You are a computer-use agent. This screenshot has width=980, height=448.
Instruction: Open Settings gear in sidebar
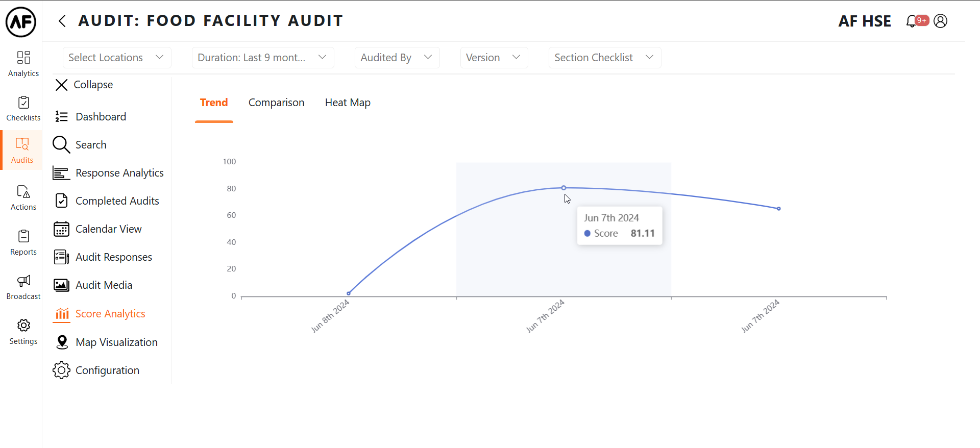(x=23, y=332)
